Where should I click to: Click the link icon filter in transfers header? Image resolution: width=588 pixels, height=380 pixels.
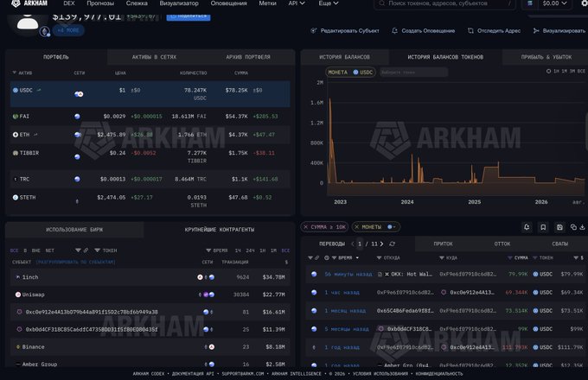click(x=316, y=258)
